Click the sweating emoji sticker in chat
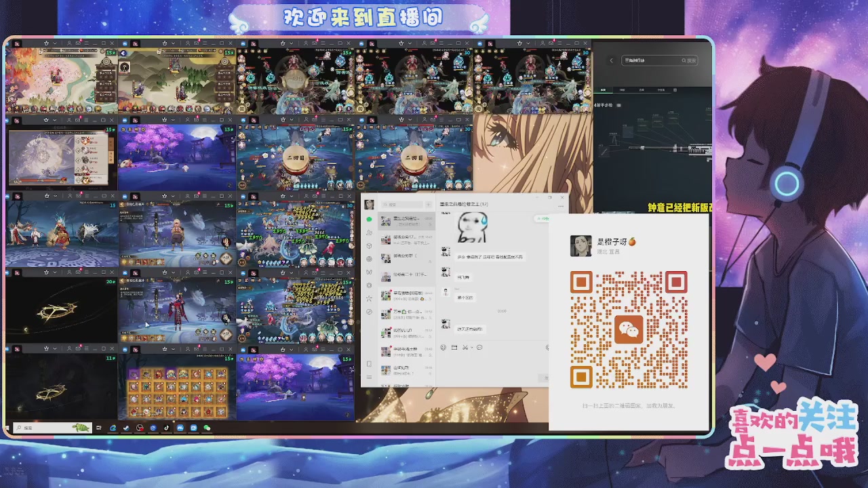Viewport: 868px width, 488px height. (x=472, y=227)
